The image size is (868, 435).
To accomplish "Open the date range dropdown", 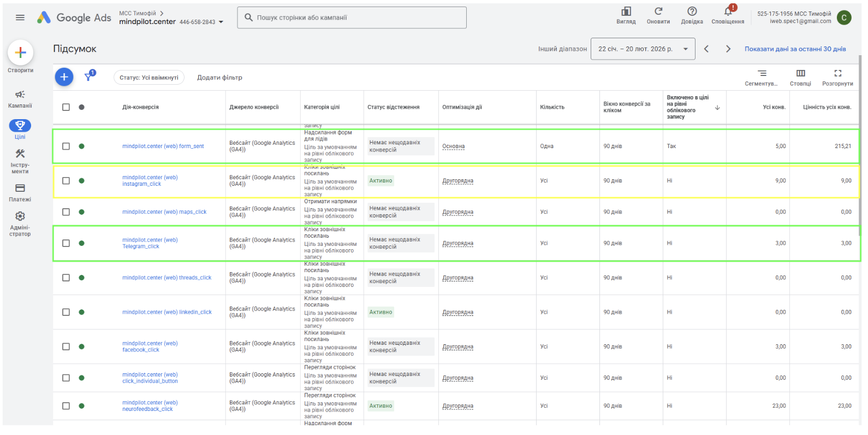I will tap(643, 49).
